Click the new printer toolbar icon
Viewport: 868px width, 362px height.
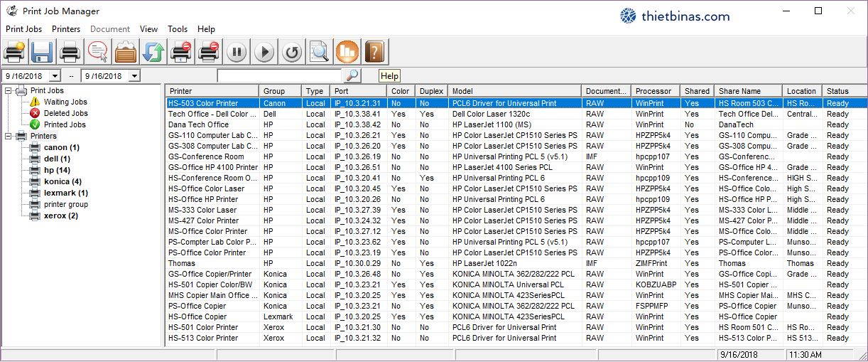pyautogui.click(x=15, y=52)
